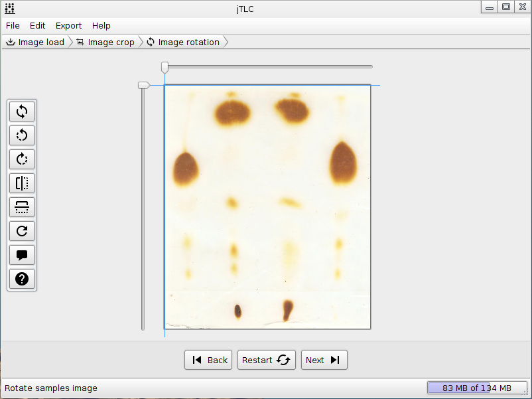532x399 pixels.
Task: Open the Edit menu
Action: (37, 26)
